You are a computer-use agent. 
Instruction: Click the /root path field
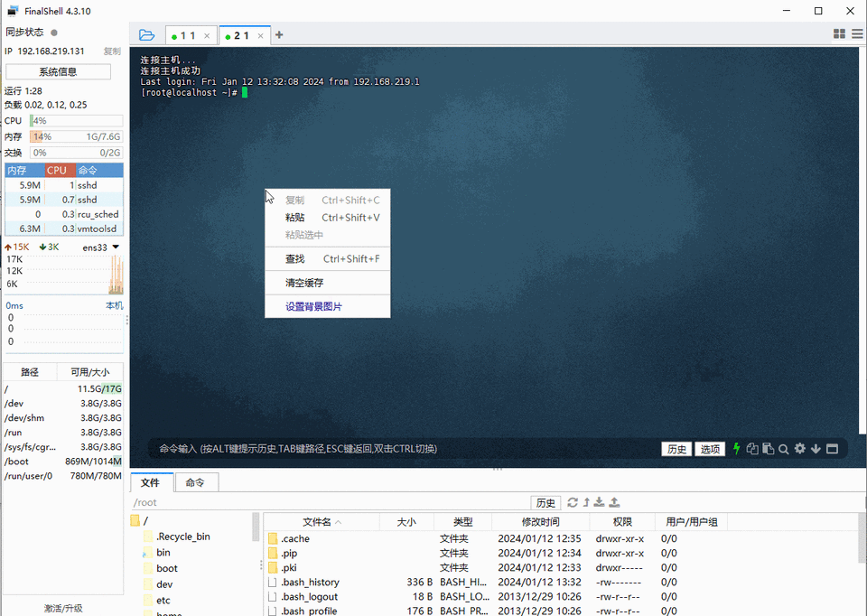pyautogui.click(x=331, y=502)
